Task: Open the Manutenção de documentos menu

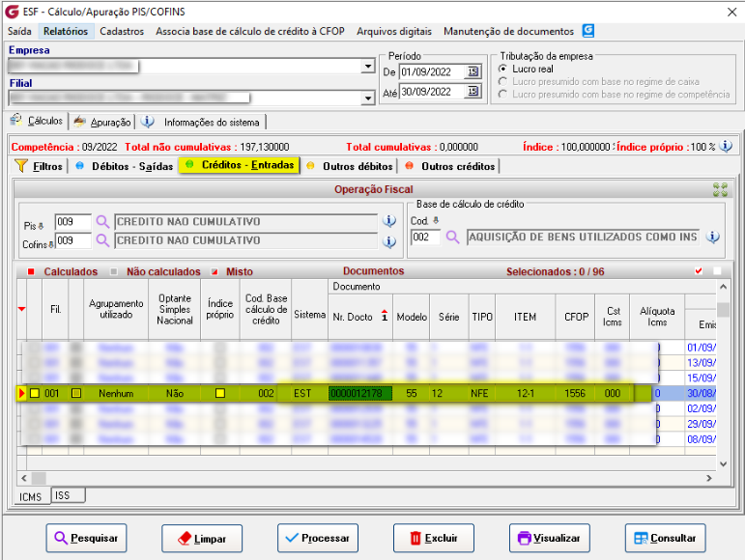Action: click(x=508, y=31)
